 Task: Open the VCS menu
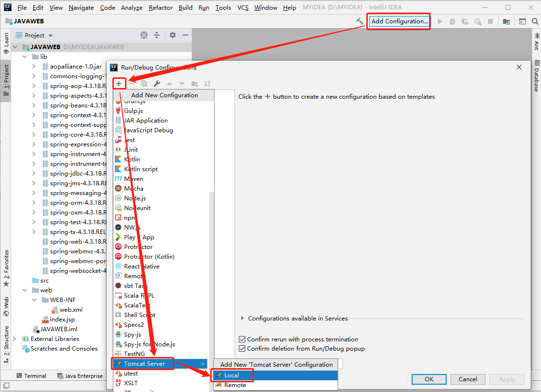pos(243,8)
